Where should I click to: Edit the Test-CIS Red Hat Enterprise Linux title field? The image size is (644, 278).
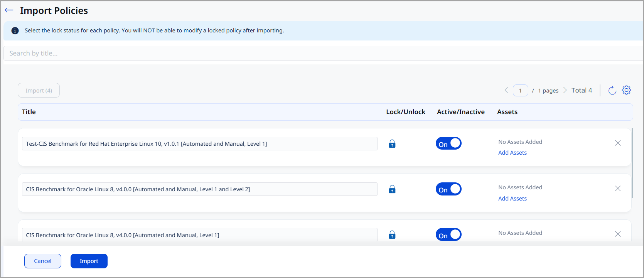click(200, 144)
